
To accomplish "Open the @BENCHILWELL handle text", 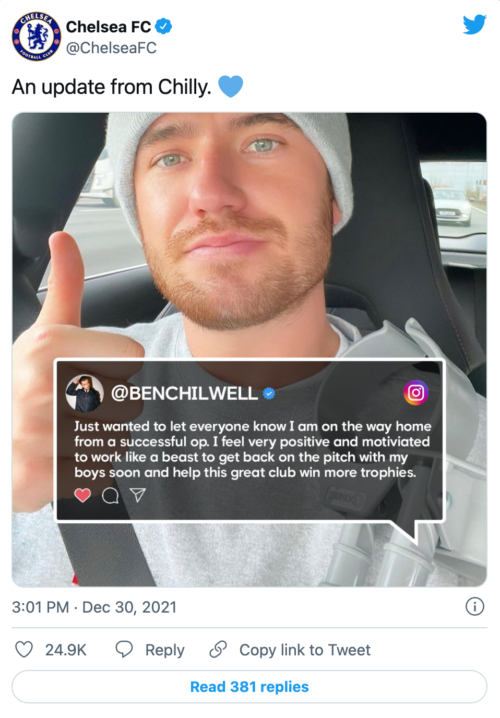I will click(x=184, y=393).
